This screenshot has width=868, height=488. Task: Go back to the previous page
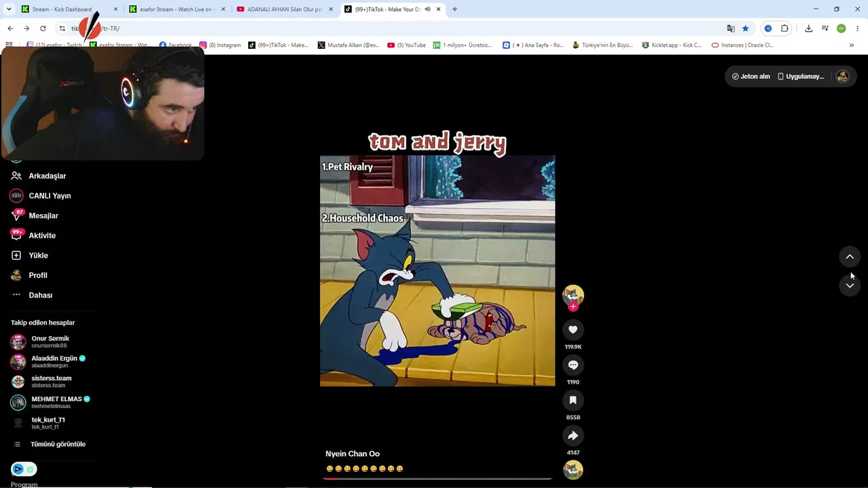tap(10, 28)
